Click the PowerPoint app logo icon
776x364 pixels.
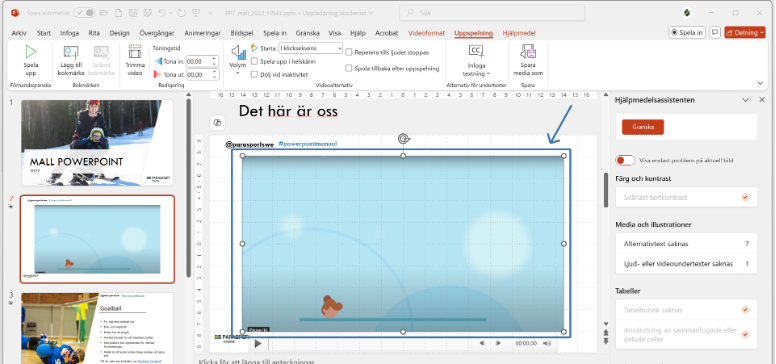click(x=15, y=13)
